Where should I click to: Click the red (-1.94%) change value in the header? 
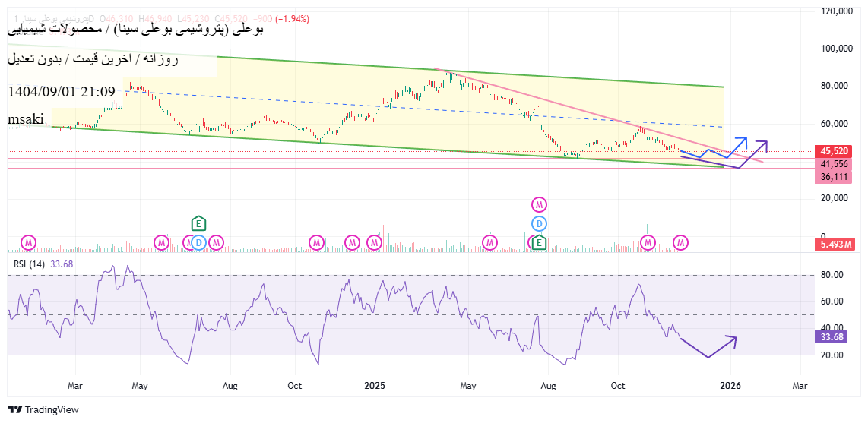tap(291, 19)
